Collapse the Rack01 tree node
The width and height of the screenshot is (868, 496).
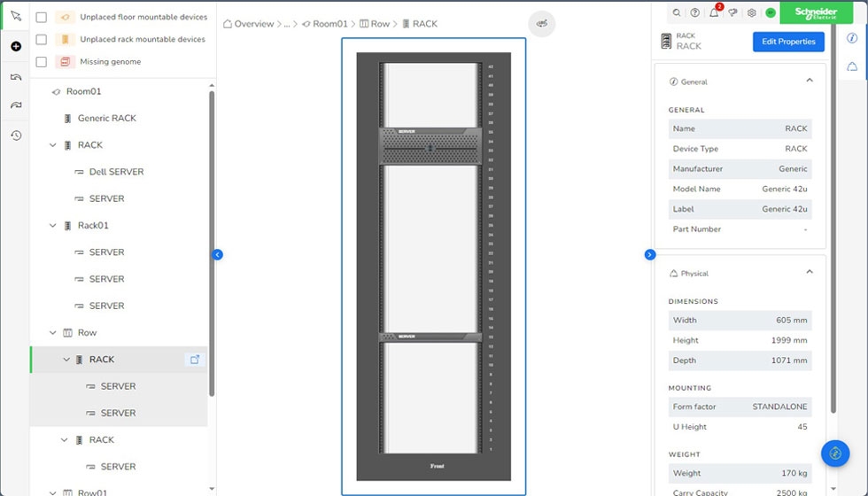[x=53, y=226]
